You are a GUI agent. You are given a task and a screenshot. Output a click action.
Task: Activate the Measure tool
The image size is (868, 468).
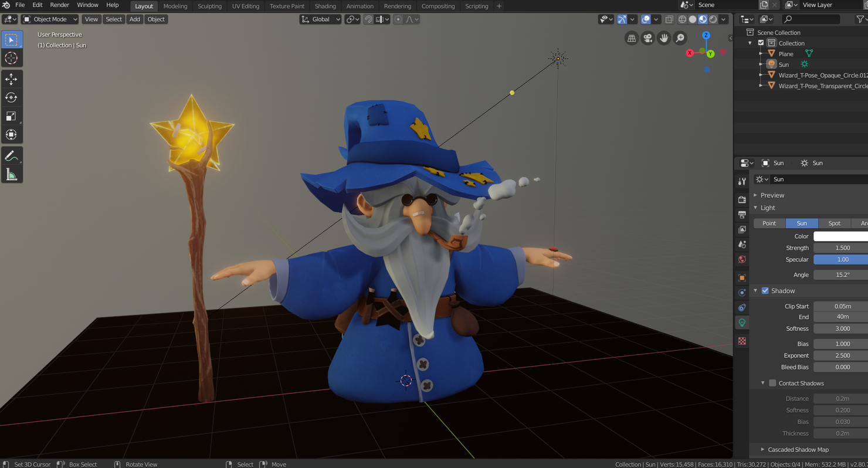click(x=12, y=174)
